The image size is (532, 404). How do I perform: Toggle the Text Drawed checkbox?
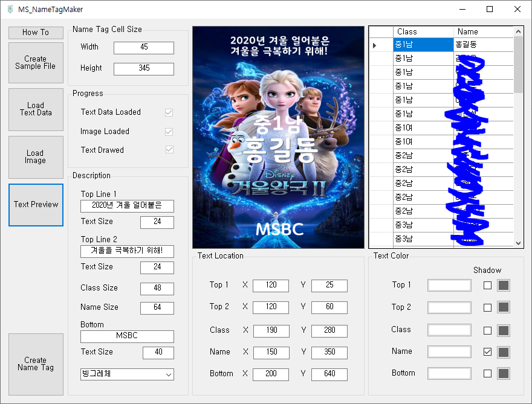pyautogui.click(x=169, y=150)
